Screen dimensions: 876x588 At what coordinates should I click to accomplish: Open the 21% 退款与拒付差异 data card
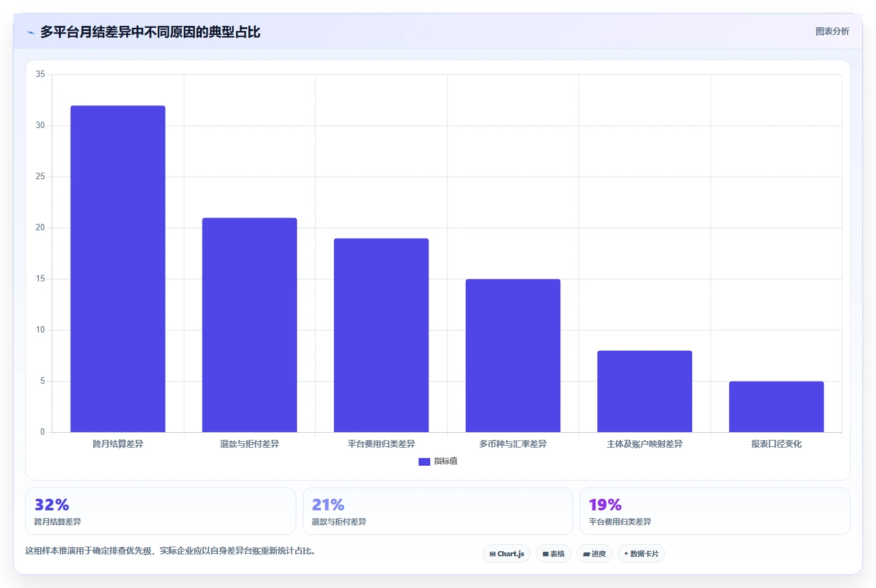tap(438, 511)
